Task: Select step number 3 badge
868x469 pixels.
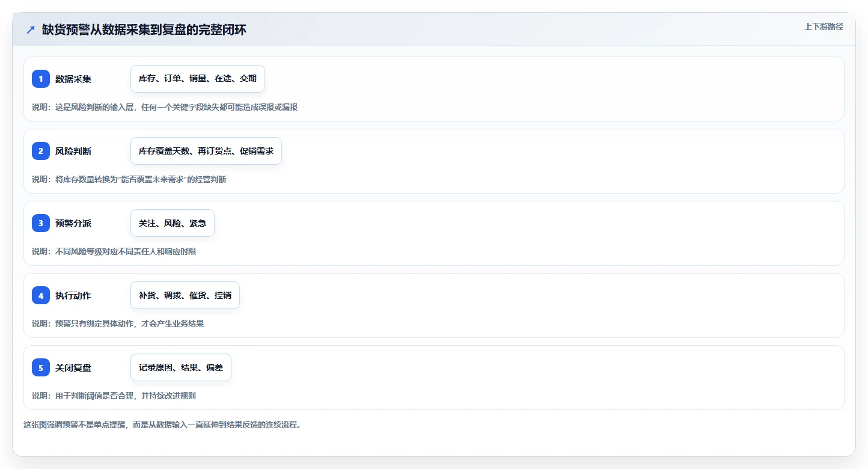Action: click(41, 223)
